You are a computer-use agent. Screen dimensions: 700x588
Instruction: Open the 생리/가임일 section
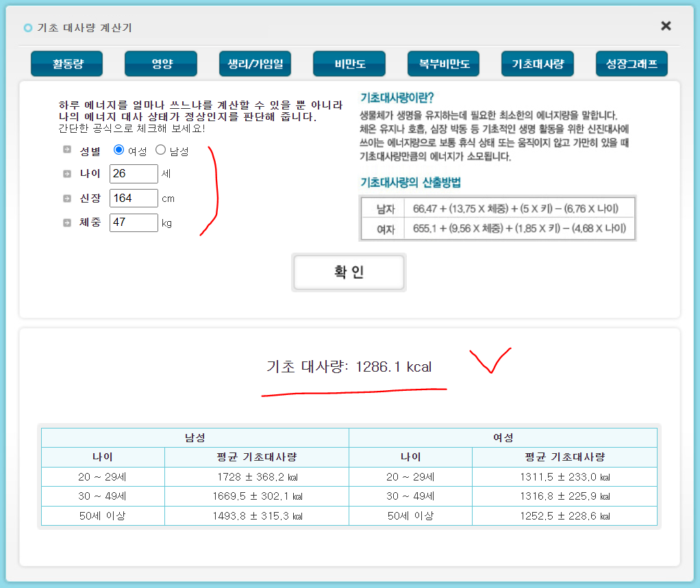255,63
